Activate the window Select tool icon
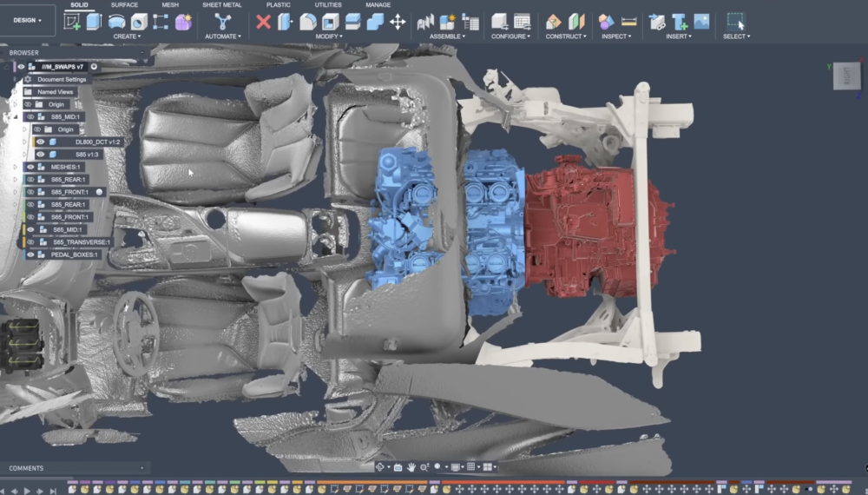Screen dimensions: 868x495 (735, 22)
